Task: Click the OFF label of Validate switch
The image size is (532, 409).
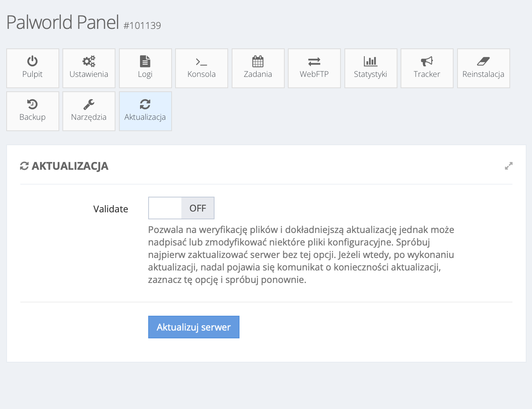Action: pyautogui.click(x=198, y=208)
